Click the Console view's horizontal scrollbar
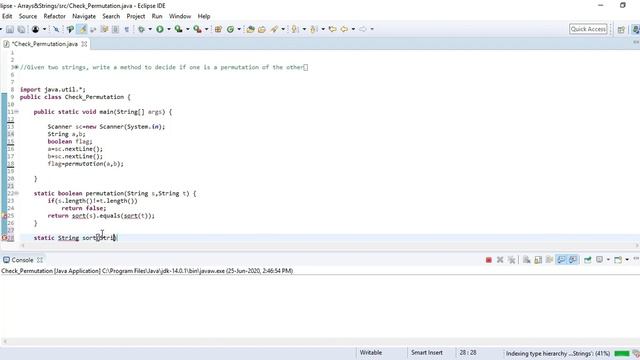640x360 pixels. (x=320, y=342)
